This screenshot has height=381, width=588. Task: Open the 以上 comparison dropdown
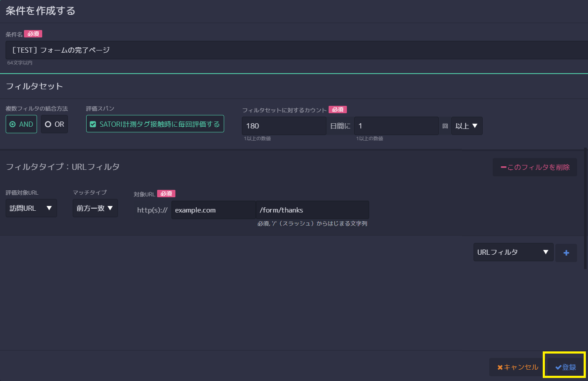coord(467,126)
